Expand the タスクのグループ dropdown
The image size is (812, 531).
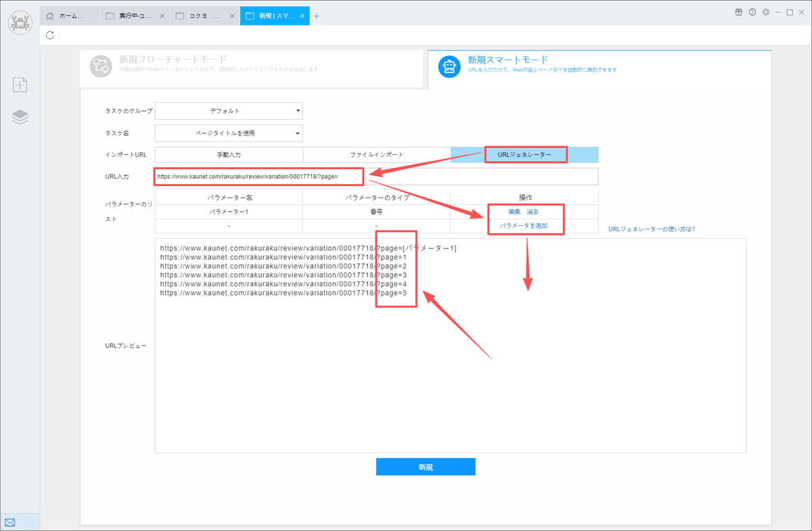tap(229, 111)
